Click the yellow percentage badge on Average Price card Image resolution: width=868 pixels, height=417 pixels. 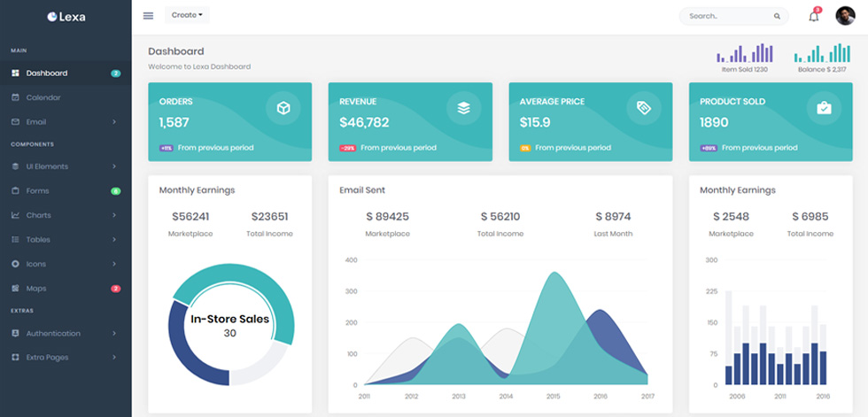coord(524,148)
